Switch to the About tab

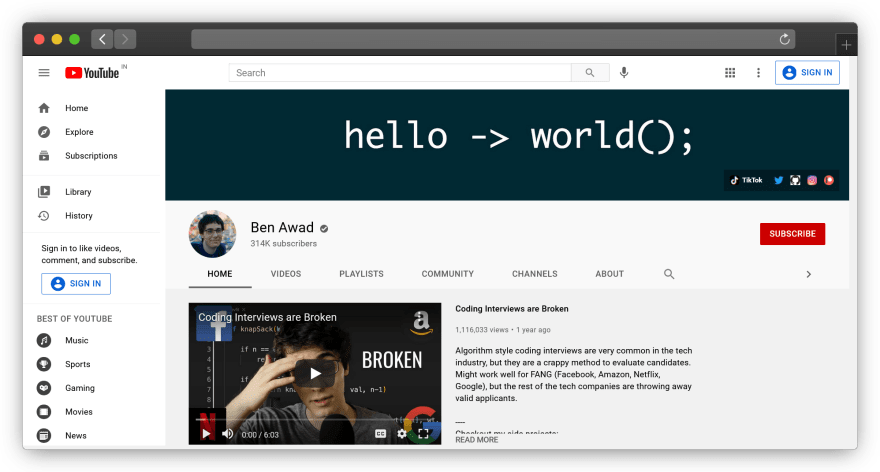(x=609, y=274)
